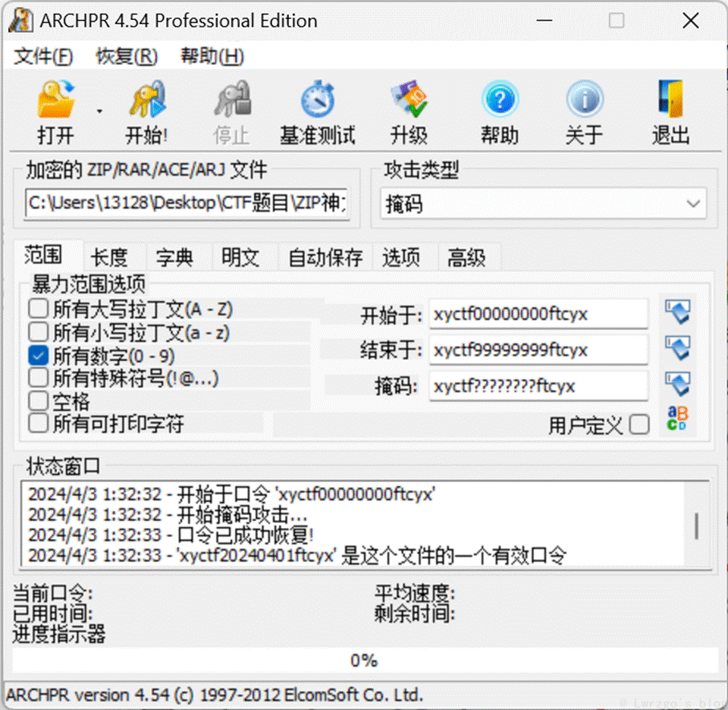Open 帮助 help question-mark icon
728x710 pixels.
[499, 99]
